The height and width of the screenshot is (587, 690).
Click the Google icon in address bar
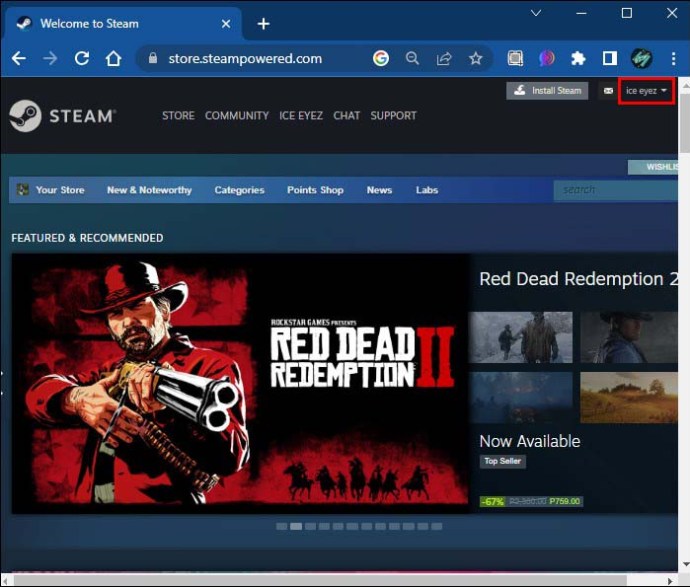381,58
